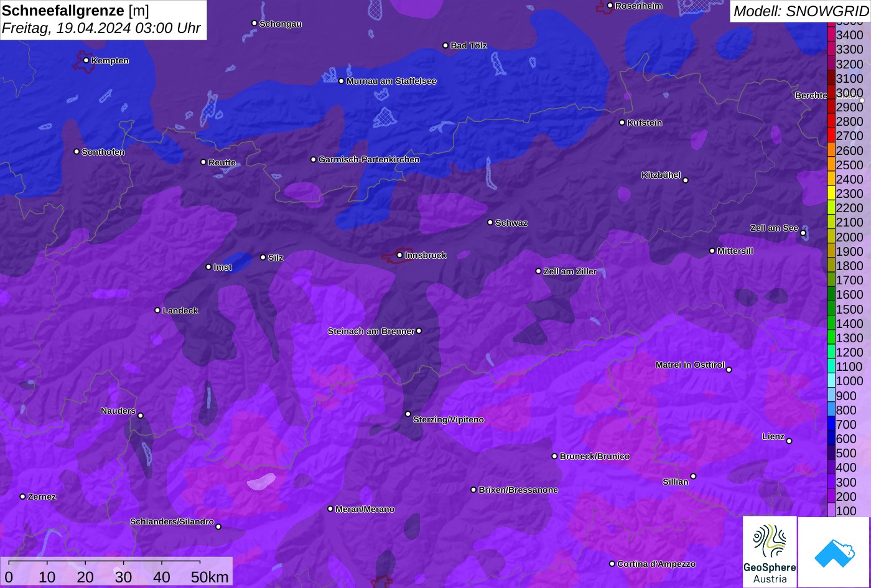This screenshot has height=588, width=871.
Task: Click the Zell am See marker dot
Action: click(x=803, y=233)
